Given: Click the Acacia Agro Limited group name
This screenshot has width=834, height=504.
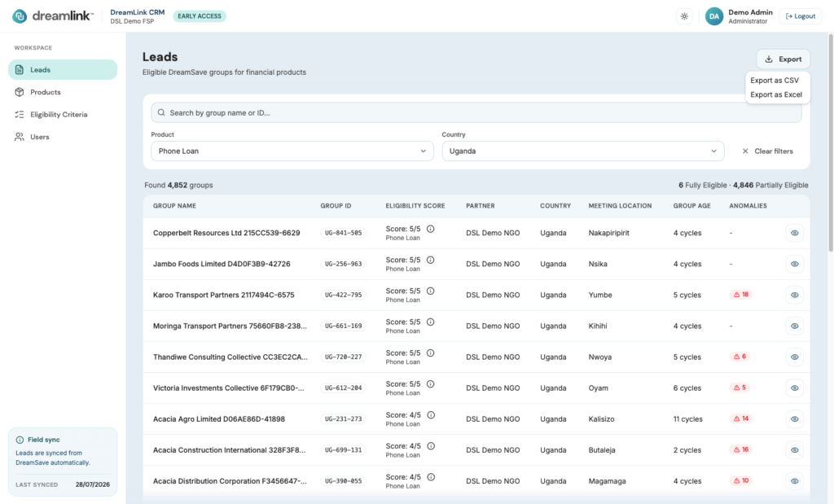Looking at the screenshot, I should point(219,419).
